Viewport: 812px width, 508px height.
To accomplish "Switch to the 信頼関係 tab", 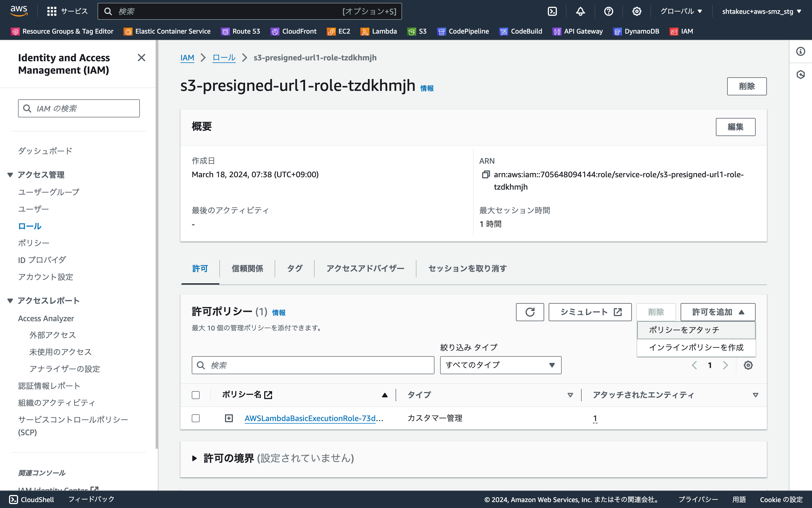I will click(x=247, y=268).
